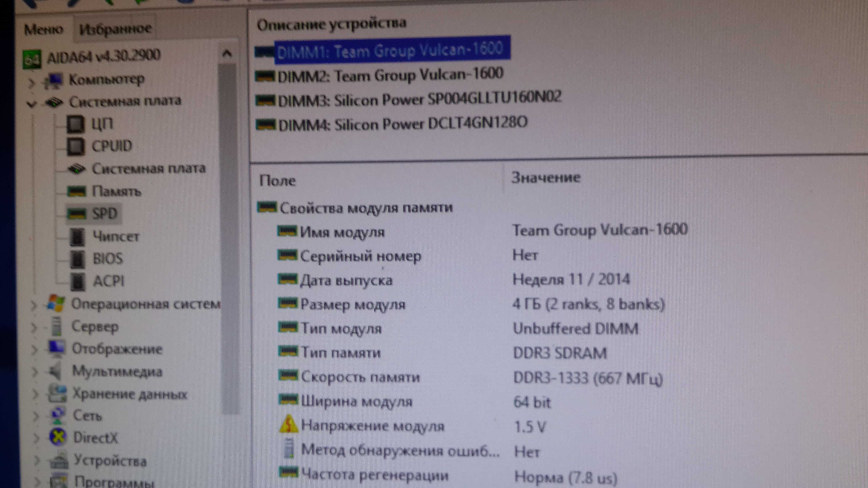Viewport: 868px width, 488px height.
Task: Select the Скорость памяти row
Action: point(470,377)
